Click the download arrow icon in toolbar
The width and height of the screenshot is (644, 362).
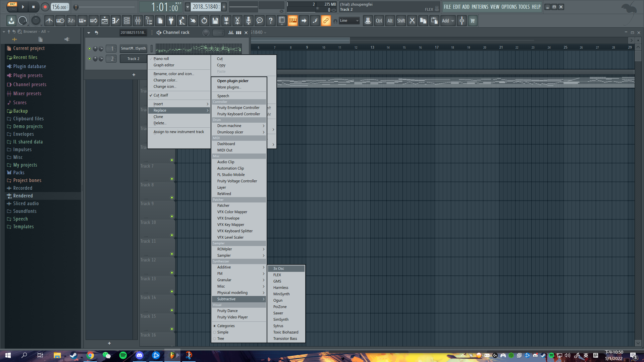(11, 21)
